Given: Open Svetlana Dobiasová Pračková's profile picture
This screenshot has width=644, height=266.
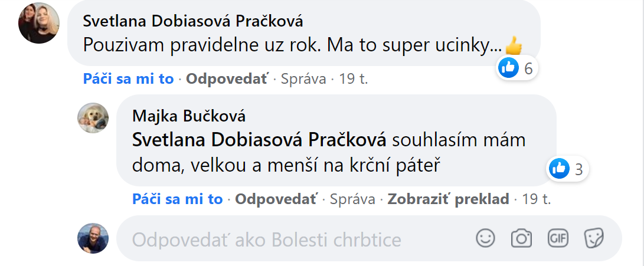Looking at the screenshot, I should (x=39, y=23).
